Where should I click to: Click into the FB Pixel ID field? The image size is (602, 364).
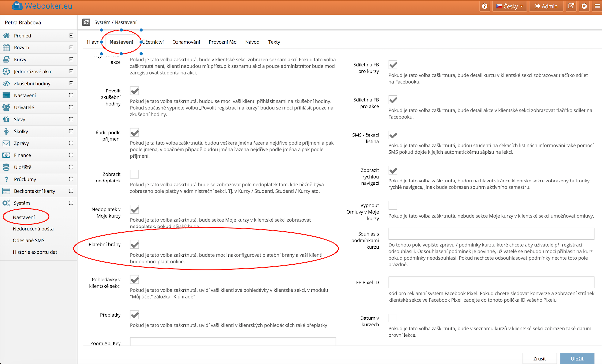point(491,282)
